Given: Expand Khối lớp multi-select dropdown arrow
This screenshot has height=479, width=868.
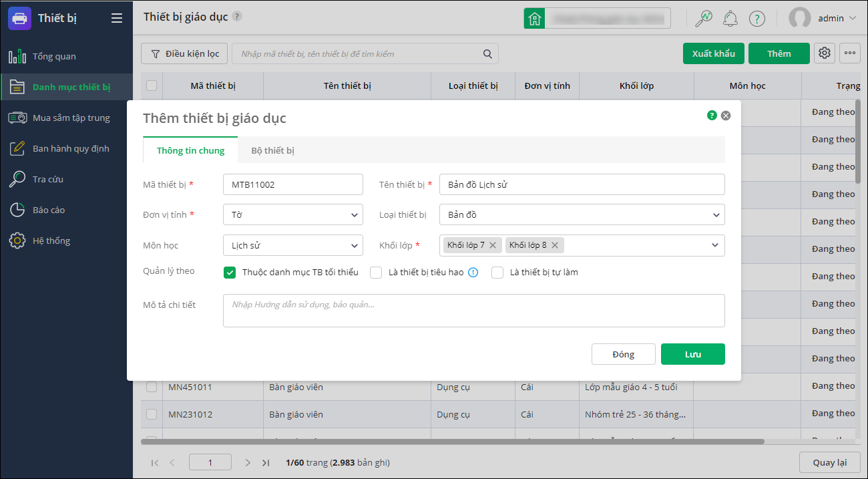Looking at the screenshot, I should pyautogui.click(x=715, y=245).
